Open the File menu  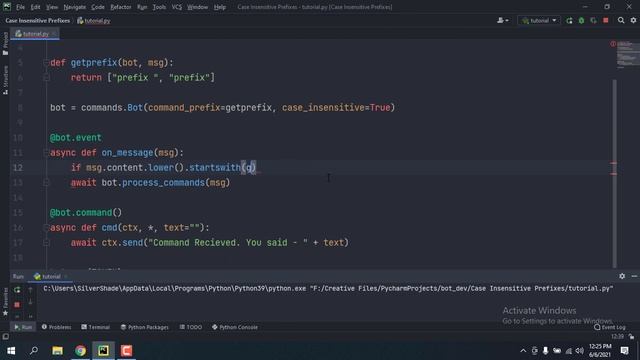[20, 7]
